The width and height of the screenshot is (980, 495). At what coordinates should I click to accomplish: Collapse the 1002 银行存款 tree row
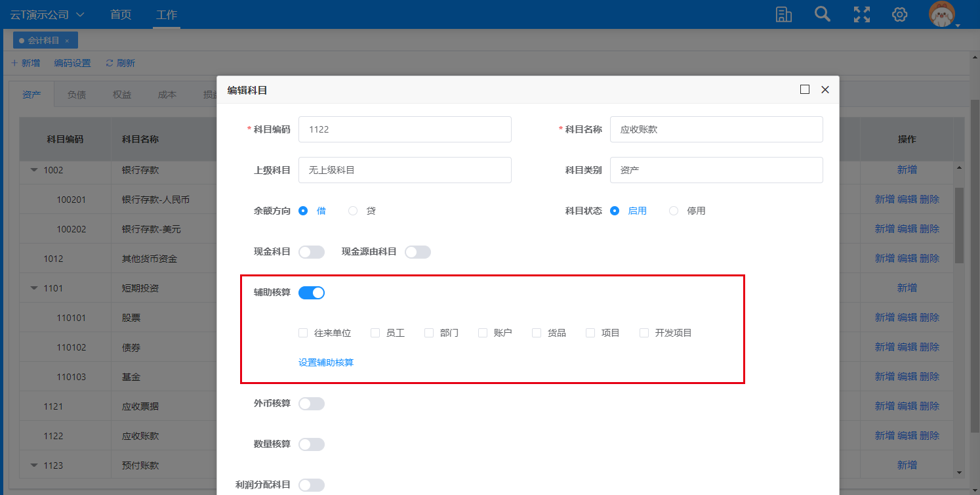tap(34, 170)
